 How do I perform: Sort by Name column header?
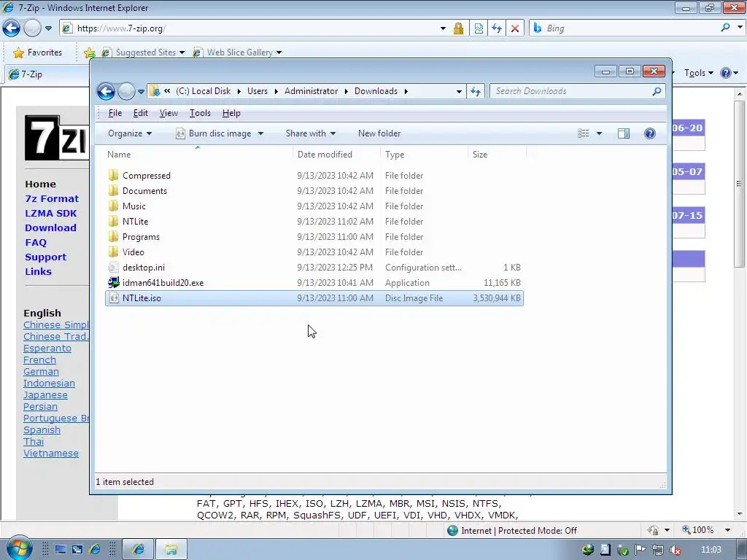[198, 155]
